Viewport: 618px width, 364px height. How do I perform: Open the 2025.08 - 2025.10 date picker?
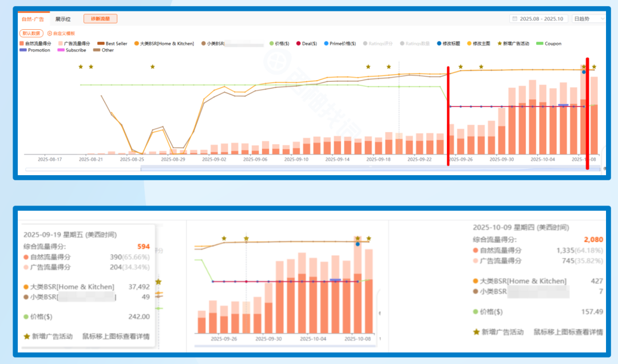538,18
